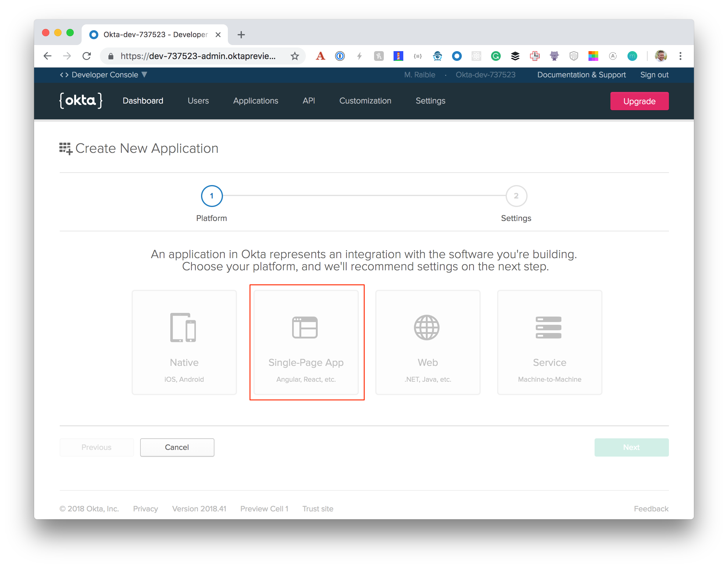The height and width of the screenshot is (568, 728).
Task: Open the Grammarly extension icon
Action: click(496, 56)
